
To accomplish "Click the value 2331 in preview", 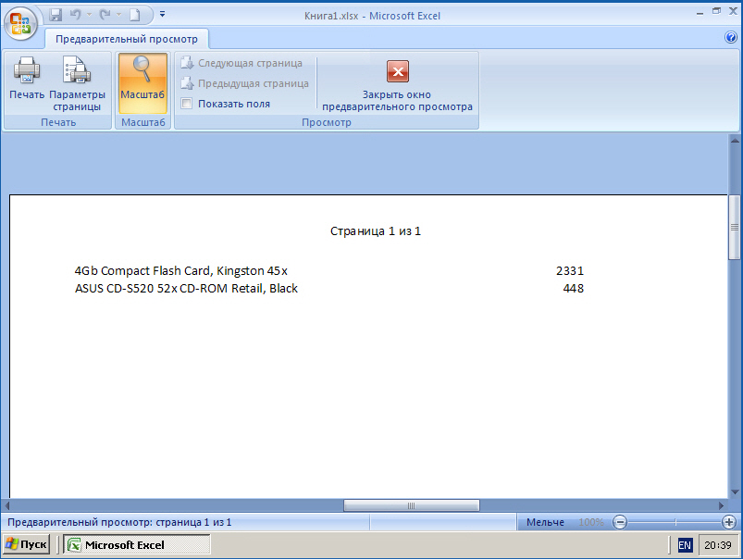I will click(x=570, y=271).
